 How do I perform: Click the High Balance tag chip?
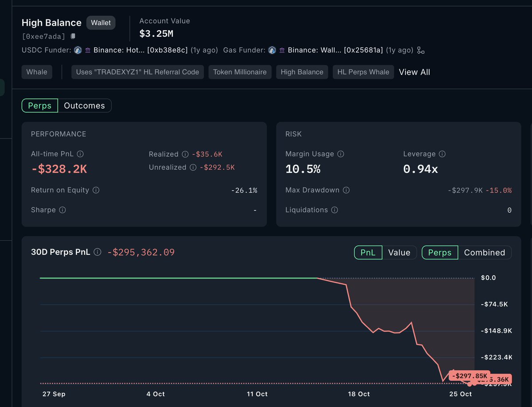302,72
